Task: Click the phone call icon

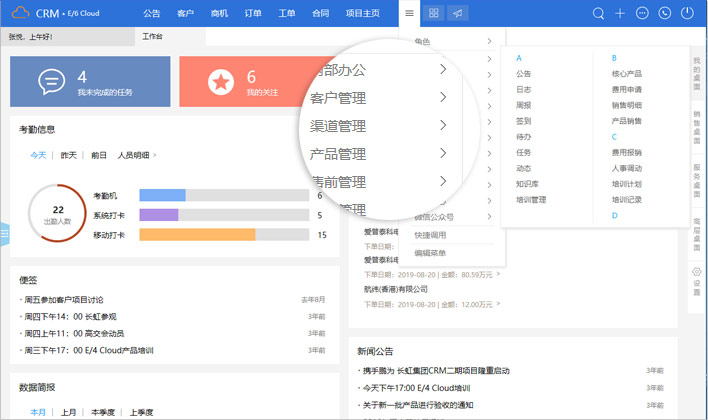Action: 664,13
